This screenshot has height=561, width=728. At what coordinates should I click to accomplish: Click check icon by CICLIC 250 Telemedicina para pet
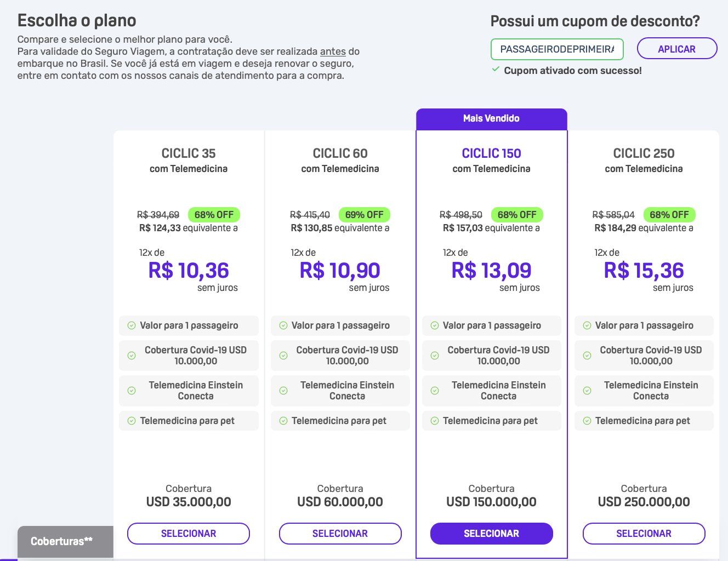pos(587,421)
